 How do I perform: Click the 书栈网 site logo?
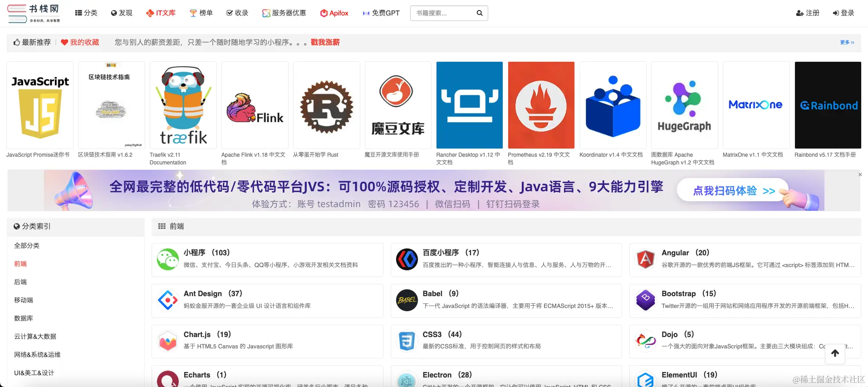pos(34,13)
